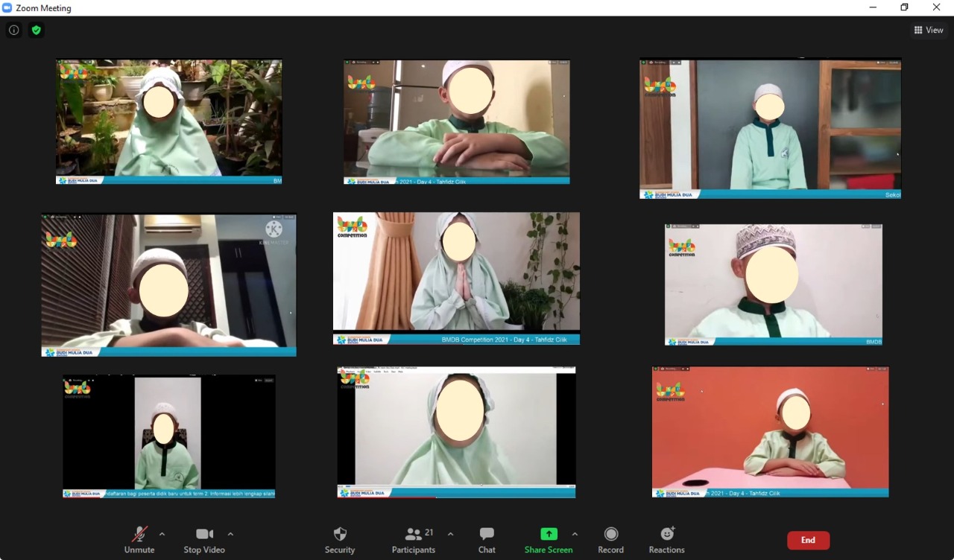Viewport: 954px width, 560px height.
Task: Select video tile showing KineMaster watermark
Action: coord(168,285)
